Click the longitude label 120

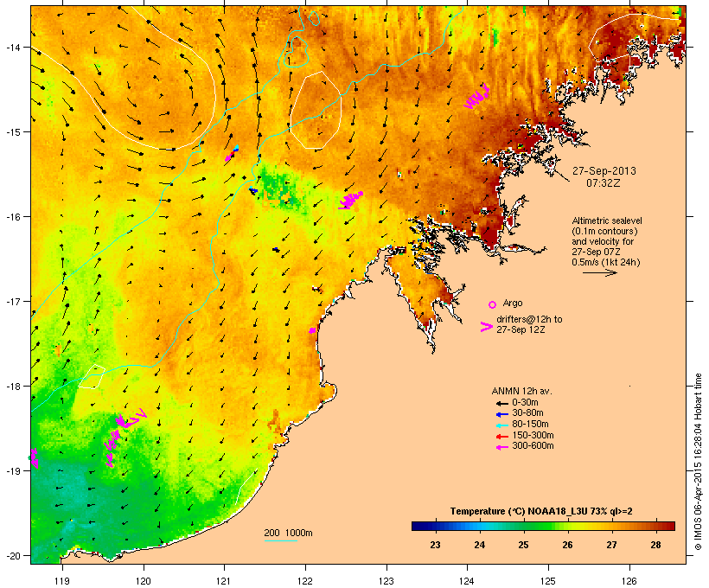pyautogui.click(x=144, y=581)
